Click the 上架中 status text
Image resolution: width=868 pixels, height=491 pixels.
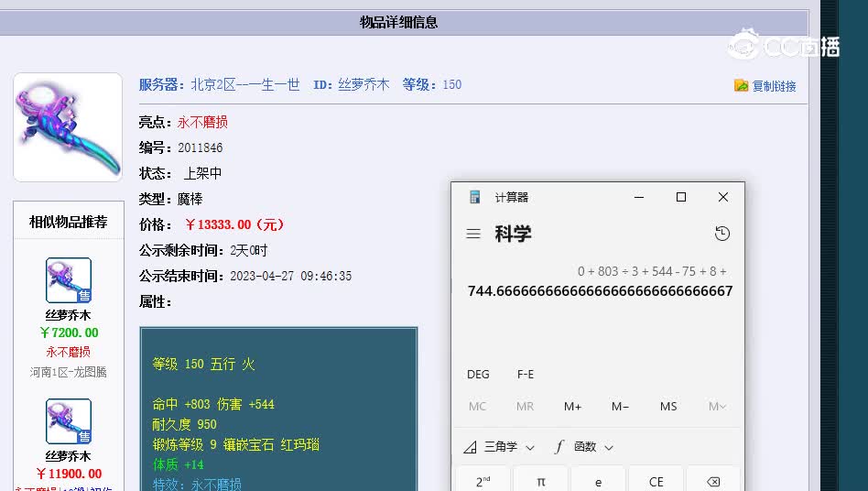tap(202, 173)
